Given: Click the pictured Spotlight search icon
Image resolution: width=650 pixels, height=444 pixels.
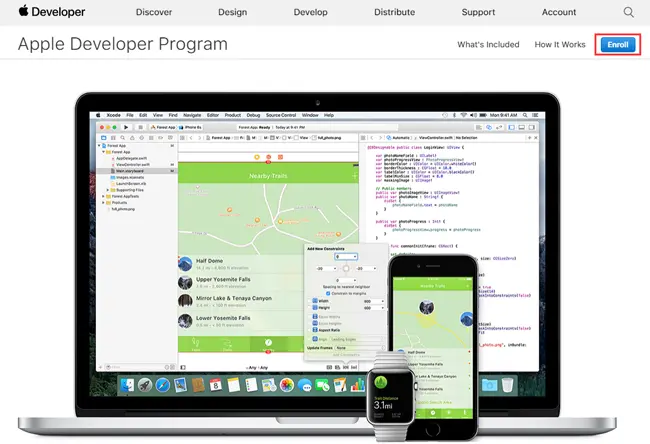Looking at the screenshot, I should click(525, 115).
